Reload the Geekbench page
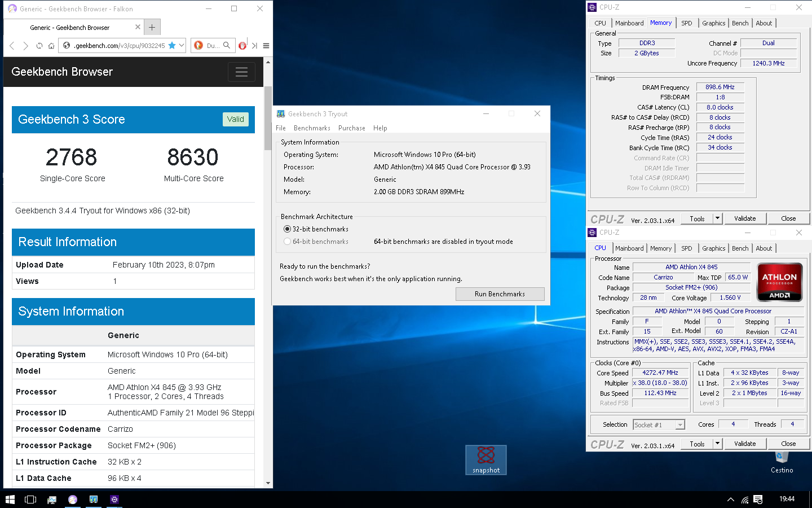Screen dimensions: 812x508 tap(39, 46)
